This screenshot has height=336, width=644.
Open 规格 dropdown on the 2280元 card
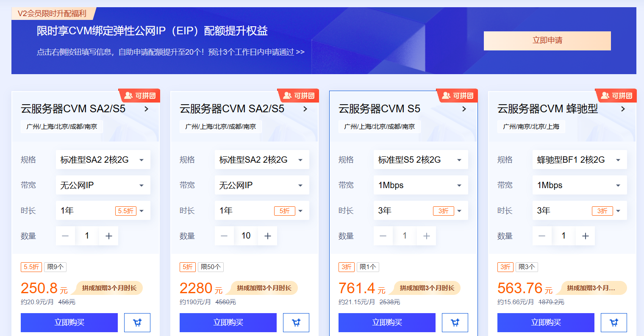tap(262, 160)
